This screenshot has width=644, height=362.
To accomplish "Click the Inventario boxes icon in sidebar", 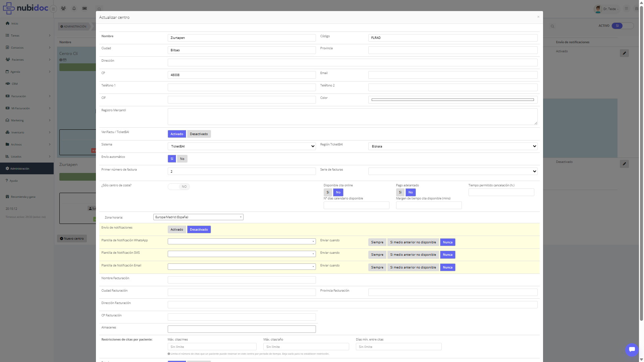I will (7, 132).
